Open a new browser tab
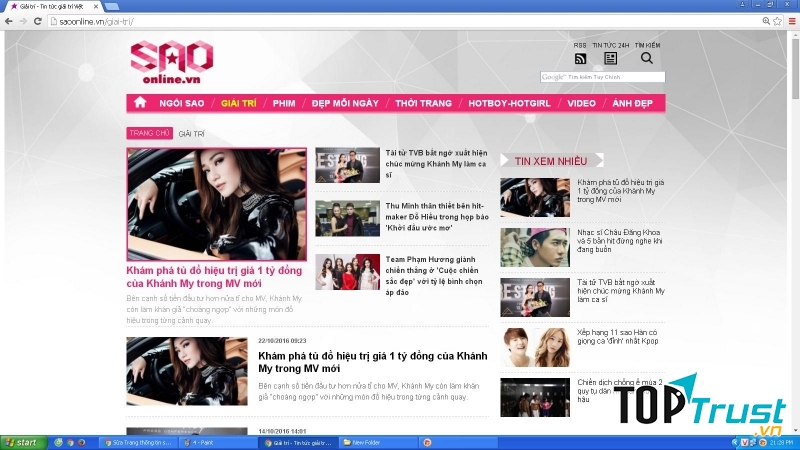800x450 pixels. point(111,6)
